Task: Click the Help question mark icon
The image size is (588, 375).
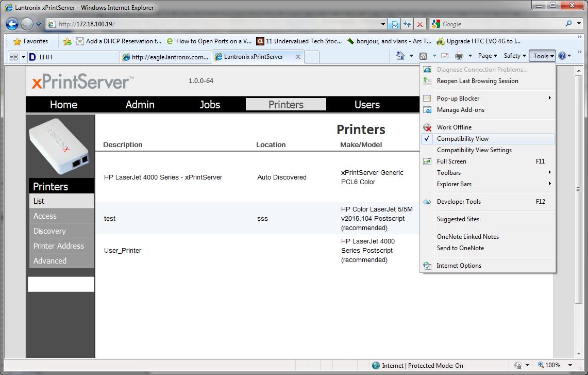Action: click(x=562, y=56)
